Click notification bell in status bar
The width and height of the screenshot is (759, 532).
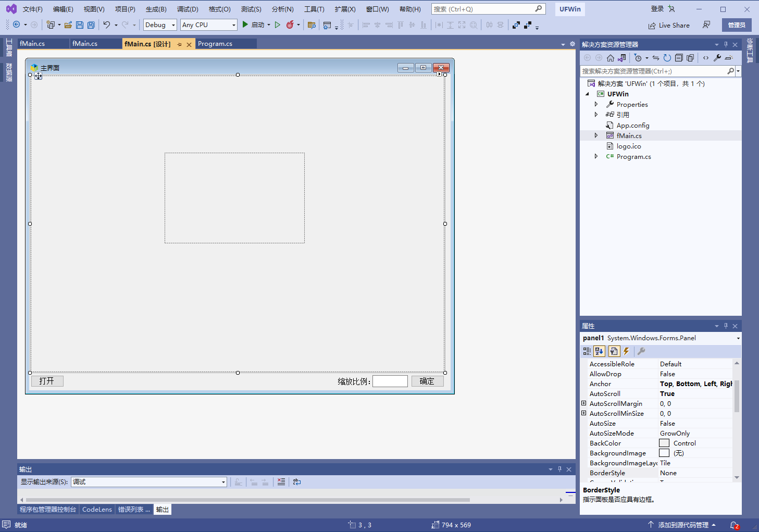pyautogui.click(x=735, y=525)
